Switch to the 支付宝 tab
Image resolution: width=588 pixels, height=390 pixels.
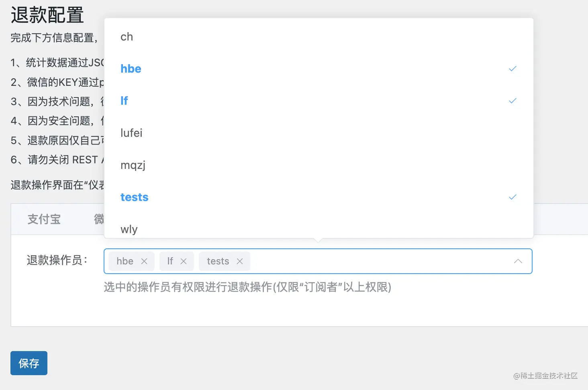click(44, 219)
